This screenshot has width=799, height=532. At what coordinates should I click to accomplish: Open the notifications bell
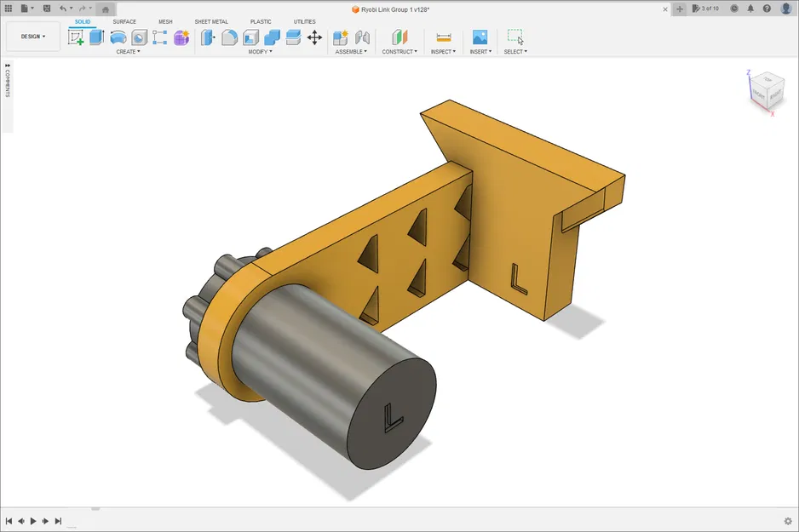(750, 7)
